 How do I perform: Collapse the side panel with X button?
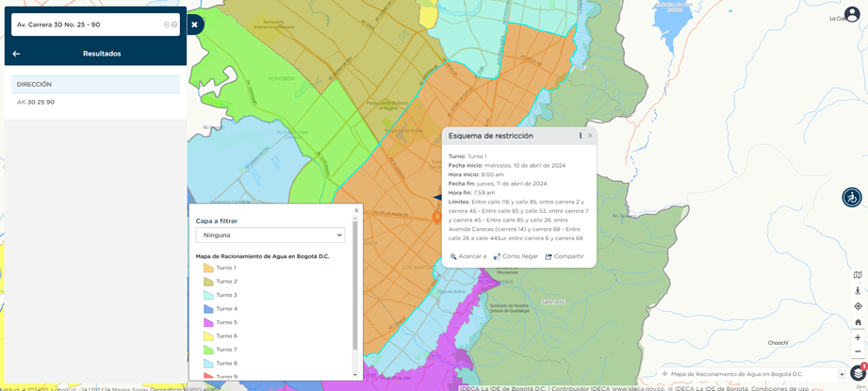(194, 24)
